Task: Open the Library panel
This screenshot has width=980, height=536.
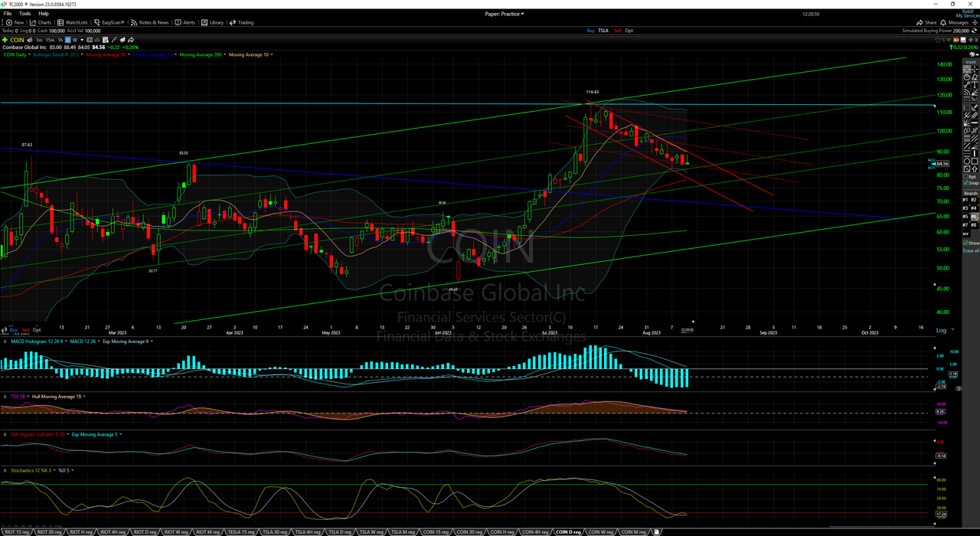Action: (x=212, y=22)
